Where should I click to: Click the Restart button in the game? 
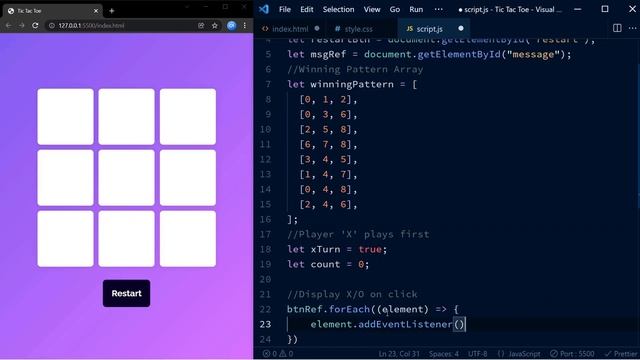[127, 293]
